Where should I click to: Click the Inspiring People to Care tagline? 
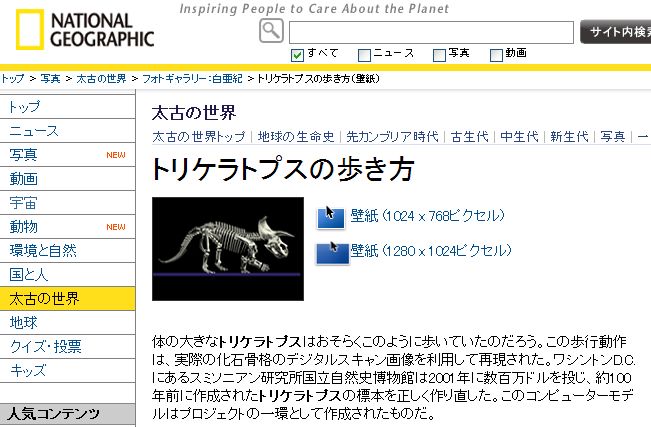314,9
